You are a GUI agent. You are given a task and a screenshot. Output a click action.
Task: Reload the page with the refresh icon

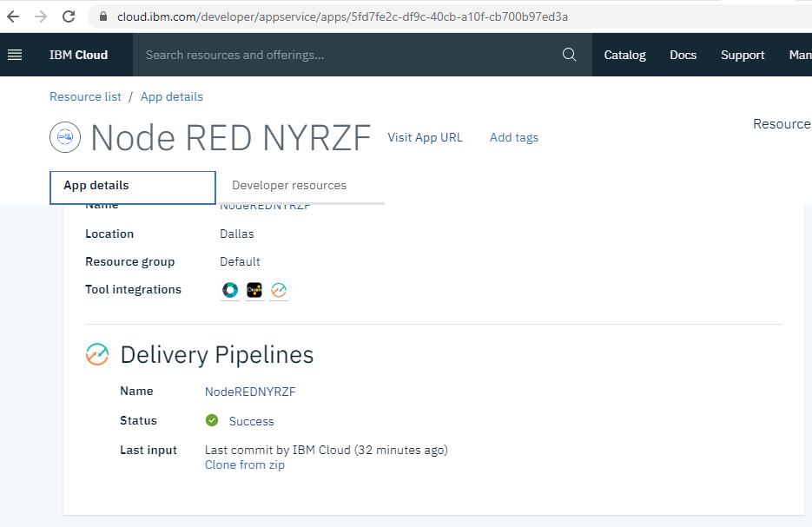click(69, 16)
